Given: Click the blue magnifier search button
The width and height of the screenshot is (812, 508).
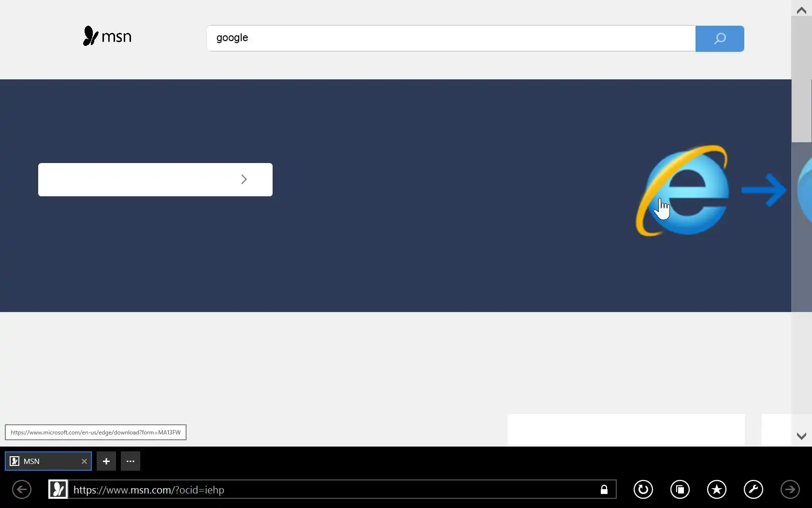Looking at the screenshot, I should coord(719,39).
